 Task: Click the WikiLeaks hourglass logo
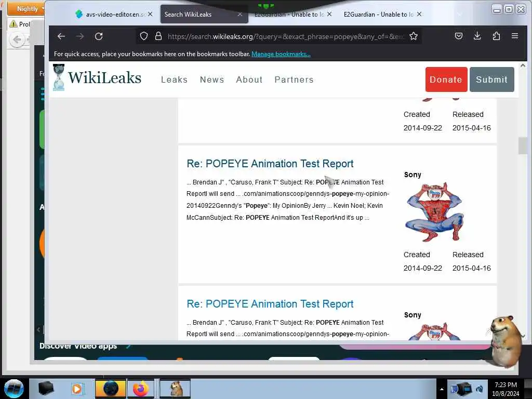(x=59, y=78)
